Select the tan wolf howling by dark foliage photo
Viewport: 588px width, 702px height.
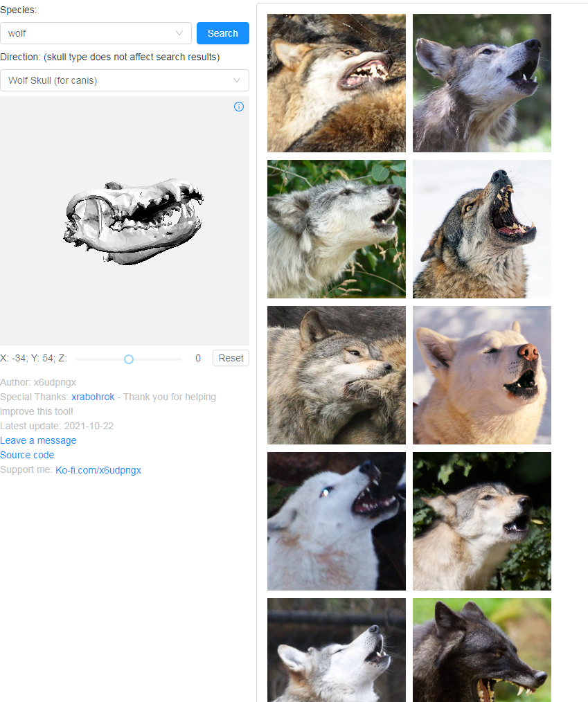tap(482, 521)
